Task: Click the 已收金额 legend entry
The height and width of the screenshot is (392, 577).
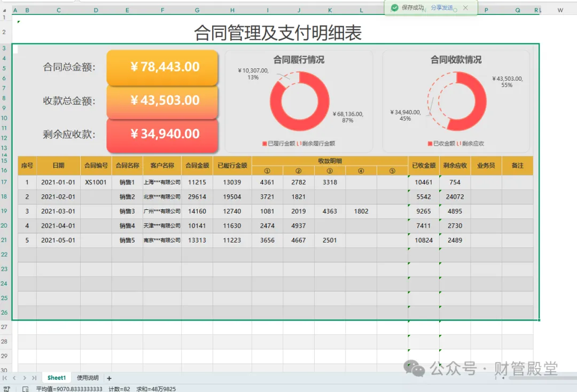Action: coord(441,144)
